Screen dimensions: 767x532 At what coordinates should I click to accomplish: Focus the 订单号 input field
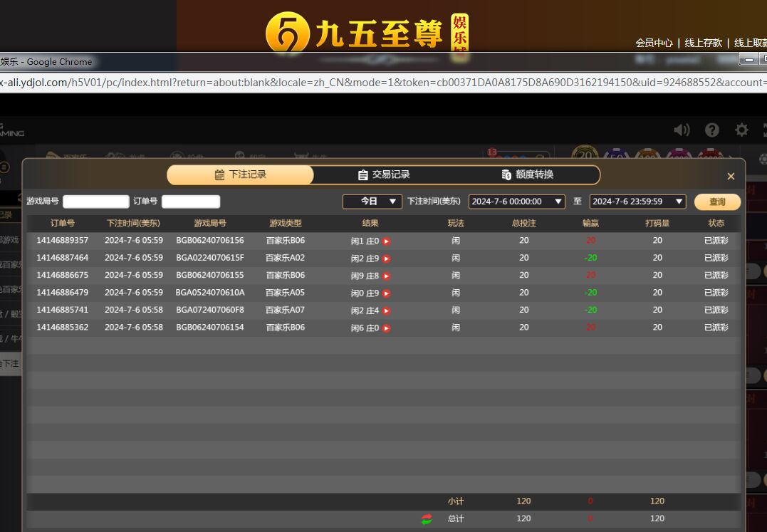click(191, 202)
